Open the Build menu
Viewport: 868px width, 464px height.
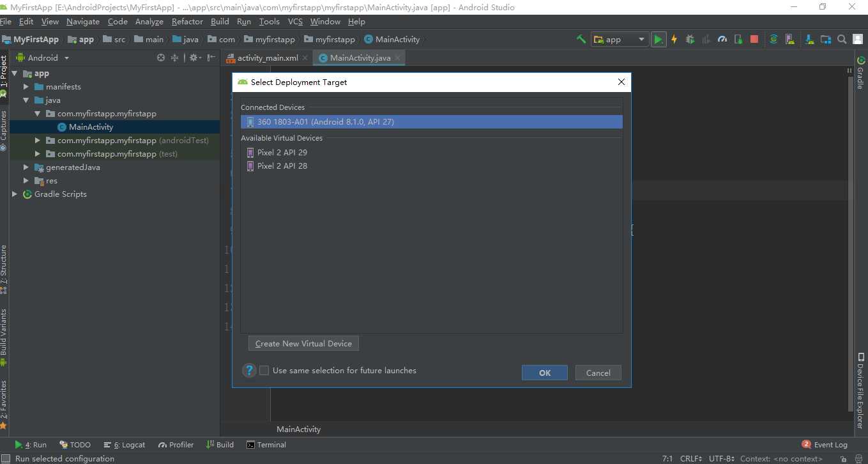(220, 21)
